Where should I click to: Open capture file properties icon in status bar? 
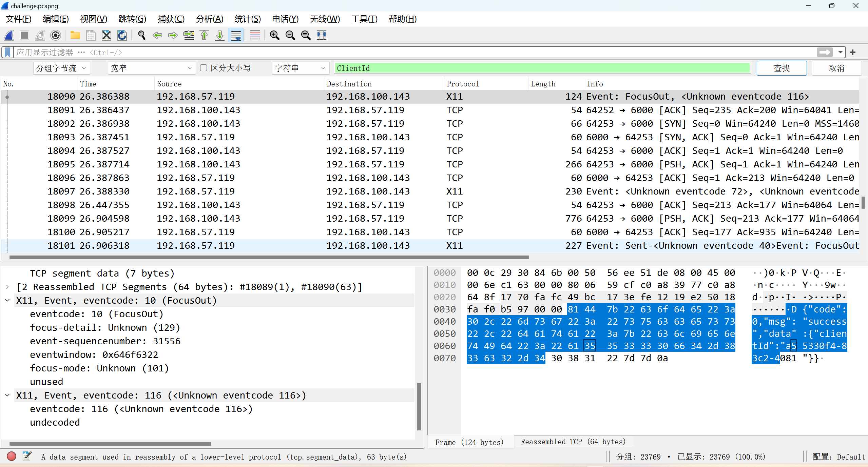27,456
